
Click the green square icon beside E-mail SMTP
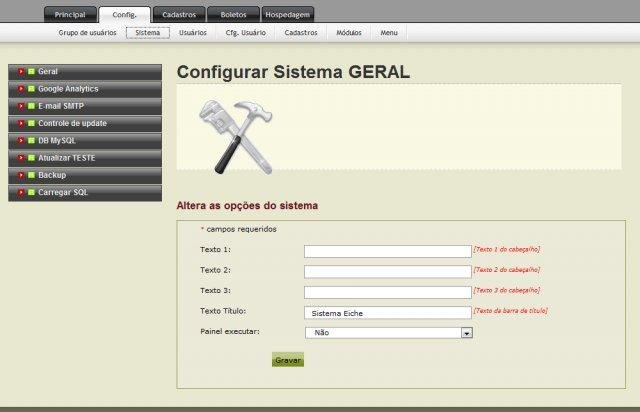[31, 106]
